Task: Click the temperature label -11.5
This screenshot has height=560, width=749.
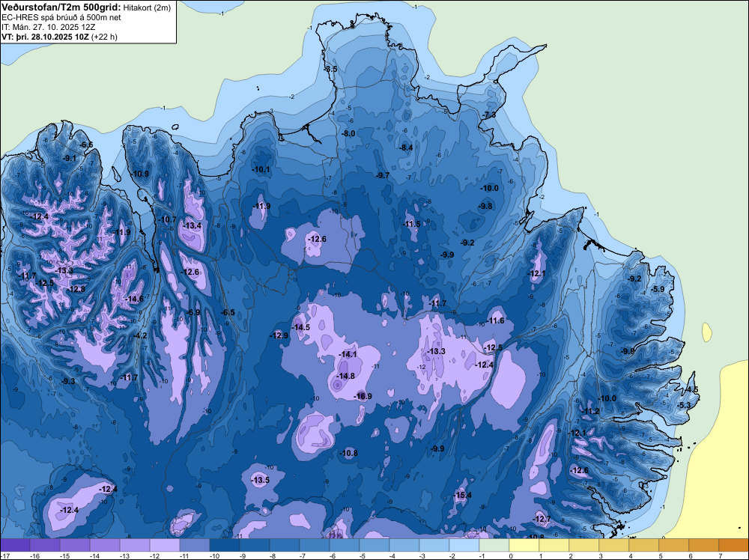Action: 411,225
